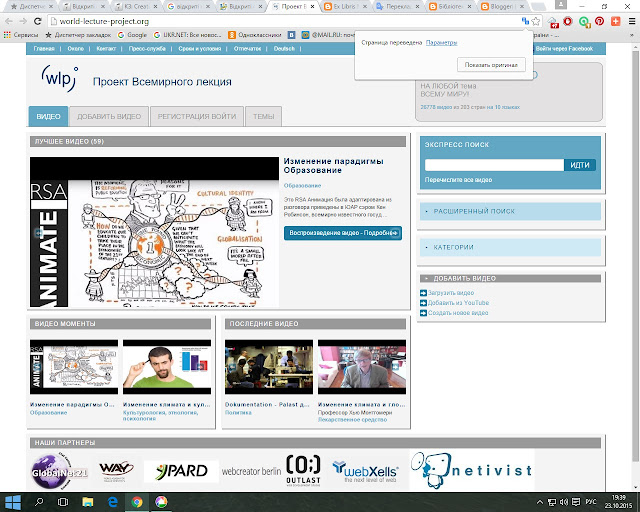Viewport: 640px width, 512px height.
Task: Click the red Opera-style extension icon
Action: [568, 21]
